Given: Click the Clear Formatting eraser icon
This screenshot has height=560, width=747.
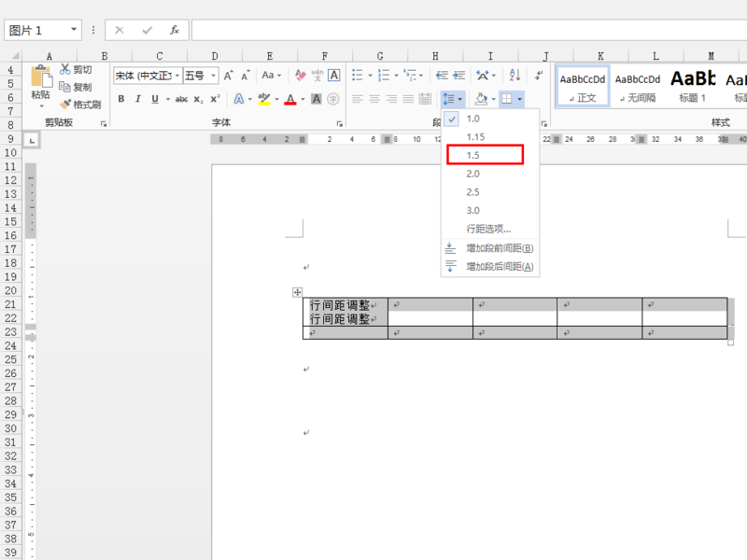Looking at the screenshot, I should 300,75.
